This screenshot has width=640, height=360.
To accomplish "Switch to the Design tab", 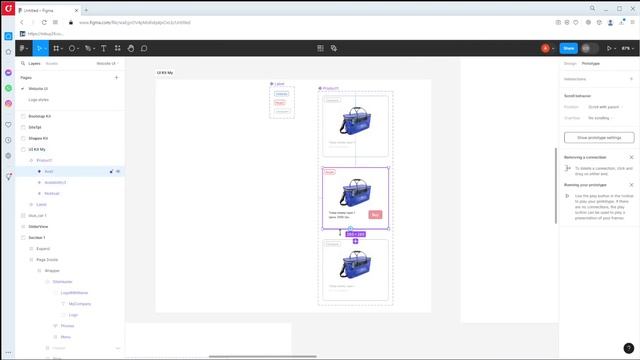I will tap(570, 63).
